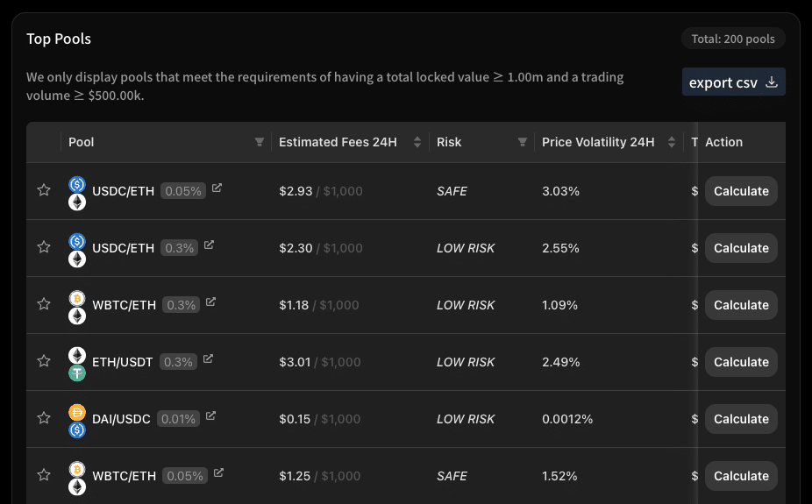
Task: Calculate for the ETH/USDT pool
Action: 741,362
